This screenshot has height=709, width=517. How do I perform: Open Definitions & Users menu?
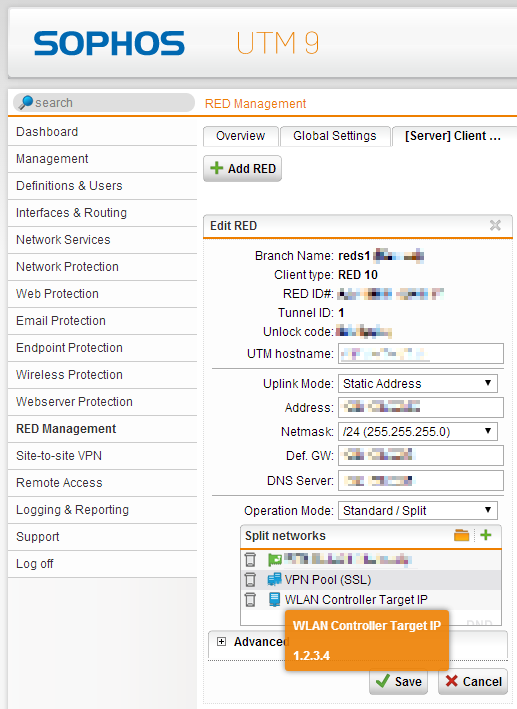tap(103, 186)
